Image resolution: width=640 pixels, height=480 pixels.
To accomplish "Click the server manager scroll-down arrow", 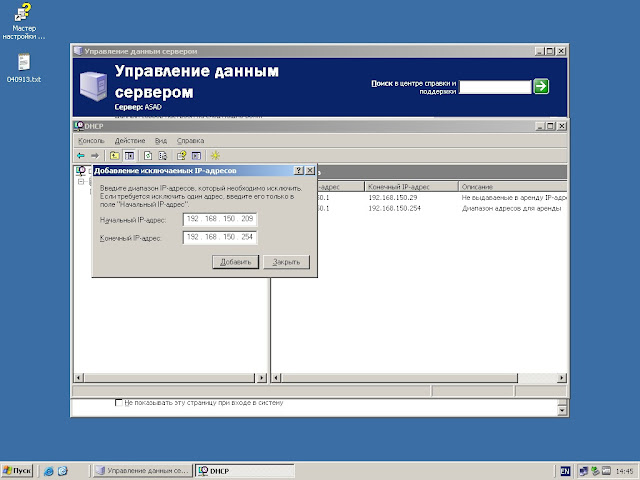I will pyautogui.click(x=562, y=411).
